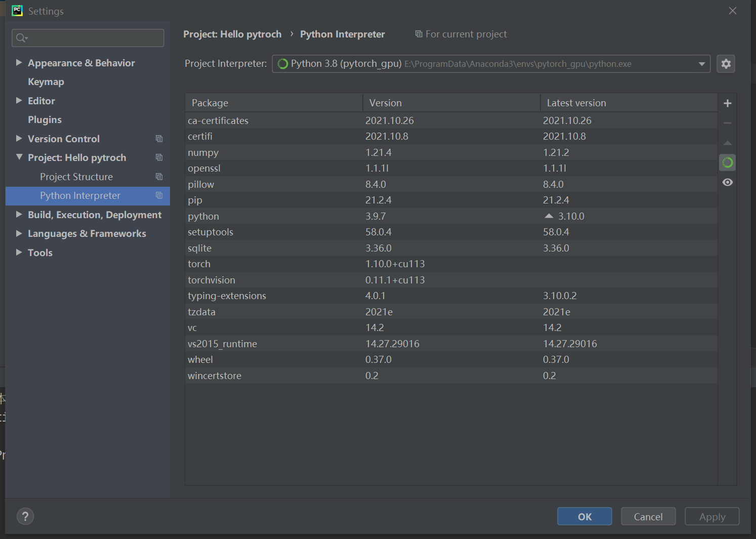
Task: Click the search magnifier icon in settings
Action: (x=21, y=38)
